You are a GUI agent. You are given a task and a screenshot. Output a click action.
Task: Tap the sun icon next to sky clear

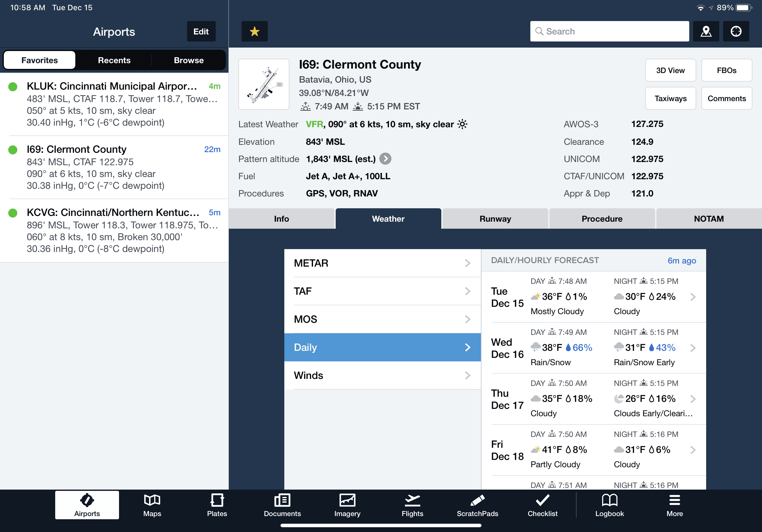(462, 124)
